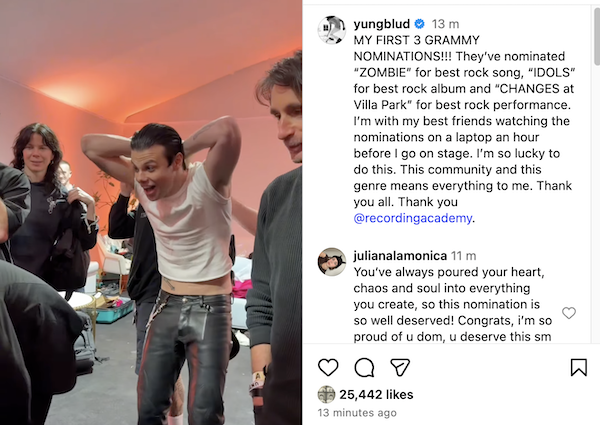Click the caption text starting 'MY FIRST 3 GRAMMY'
The height and width of the screenshot is (425, 600).
[464, 129]
